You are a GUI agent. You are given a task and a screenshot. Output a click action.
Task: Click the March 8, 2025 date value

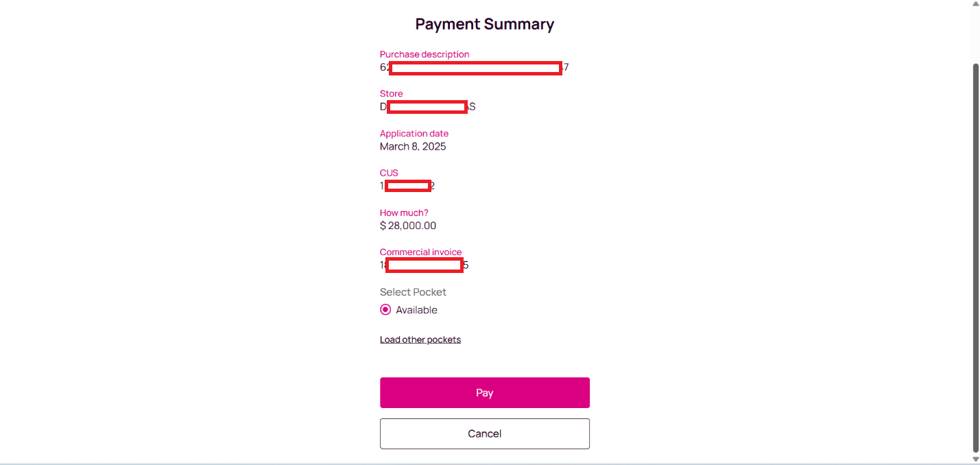[x=413, y=147]
